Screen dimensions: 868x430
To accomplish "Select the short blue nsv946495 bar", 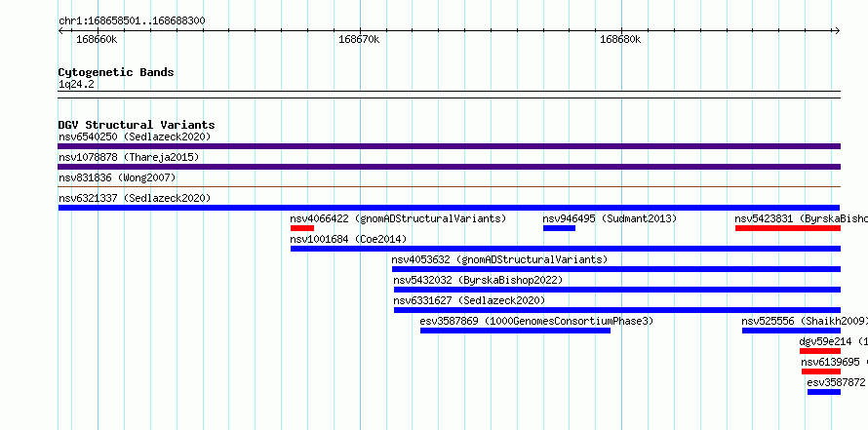I will coord(559,228).
